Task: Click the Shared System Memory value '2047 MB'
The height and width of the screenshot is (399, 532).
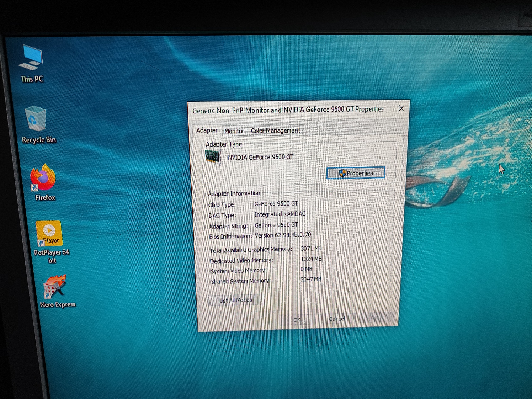Action: pos(311,279)
